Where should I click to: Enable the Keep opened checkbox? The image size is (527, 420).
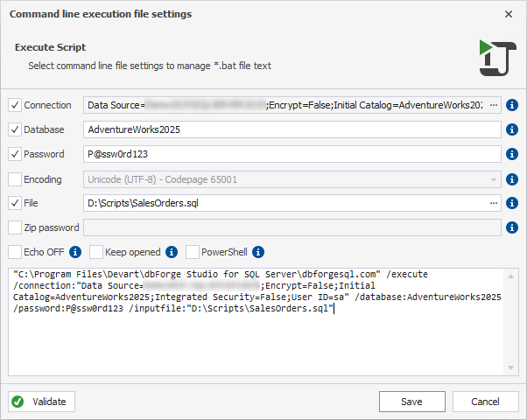[96, 252]
